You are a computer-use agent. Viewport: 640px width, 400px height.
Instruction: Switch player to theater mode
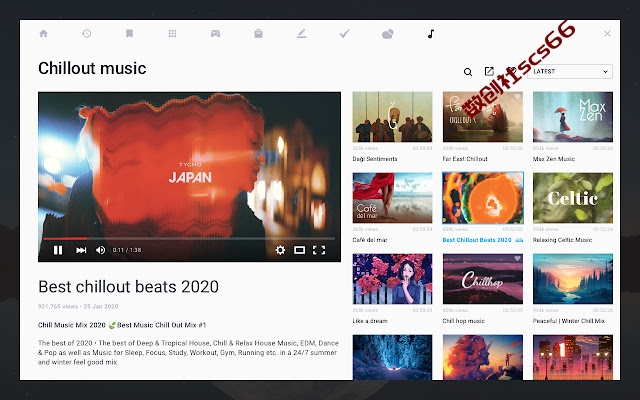(300, 250)
